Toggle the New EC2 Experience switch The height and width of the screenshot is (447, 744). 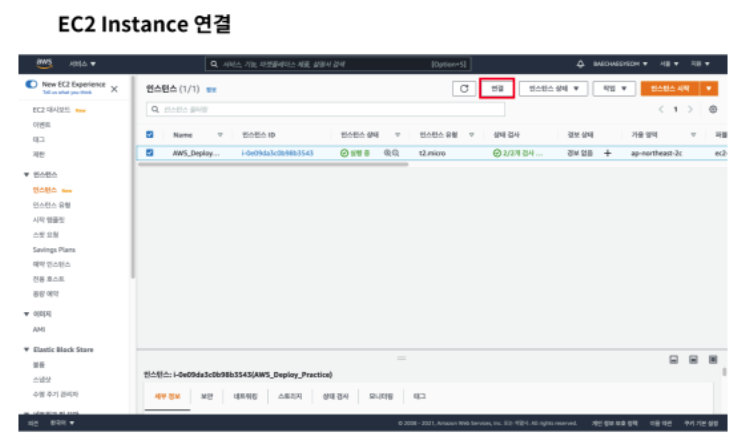[x=31, y=84]
